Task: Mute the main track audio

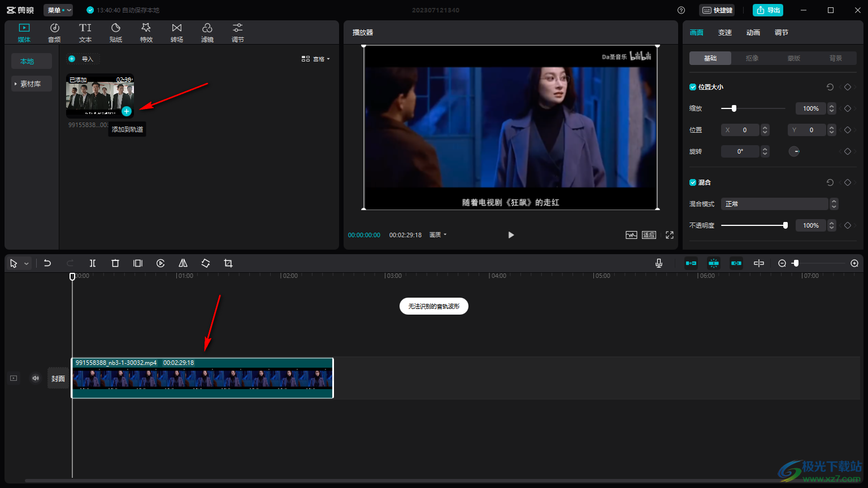Action: 36,378
